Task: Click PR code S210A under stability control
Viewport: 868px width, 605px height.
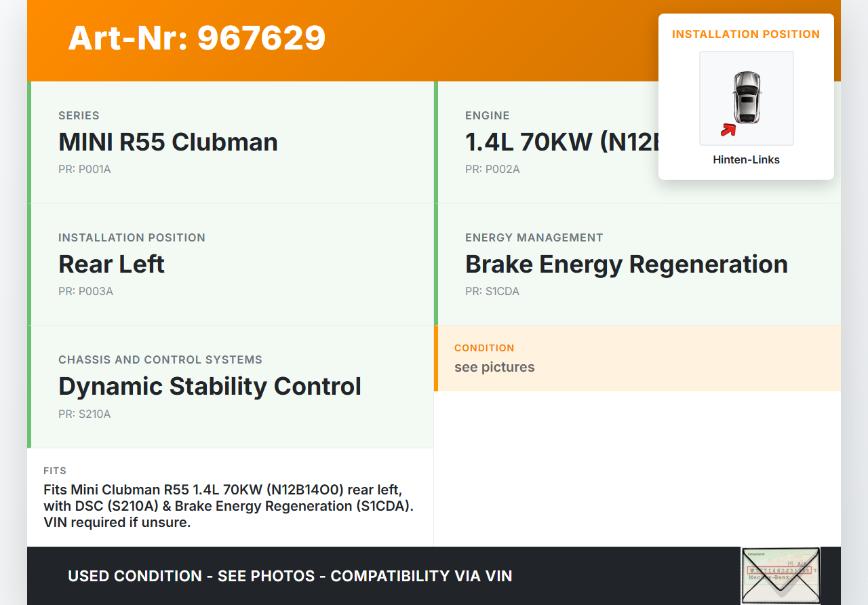Action: [x=85, y=414]
